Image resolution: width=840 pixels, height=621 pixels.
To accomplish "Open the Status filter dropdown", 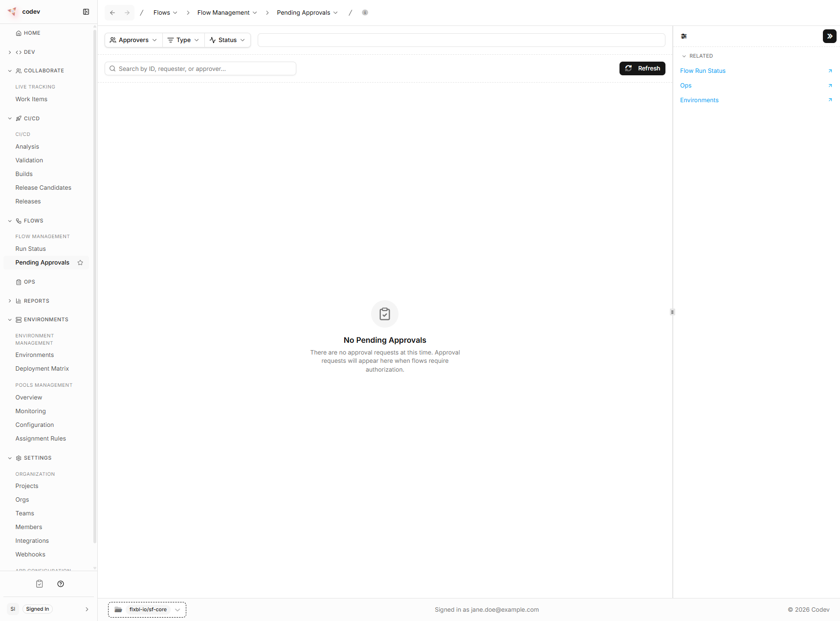I will (x=227, y=40).
